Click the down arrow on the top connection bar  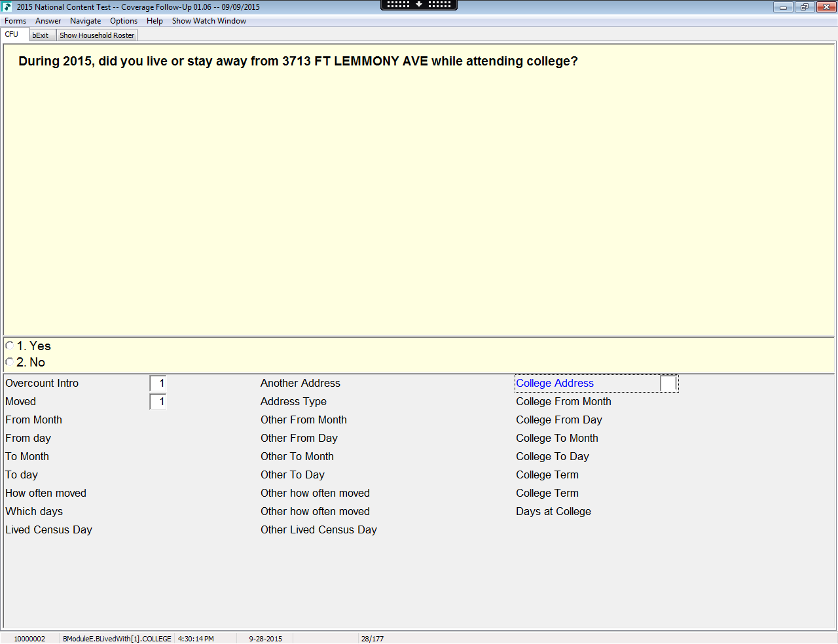[x=419, y=5]
